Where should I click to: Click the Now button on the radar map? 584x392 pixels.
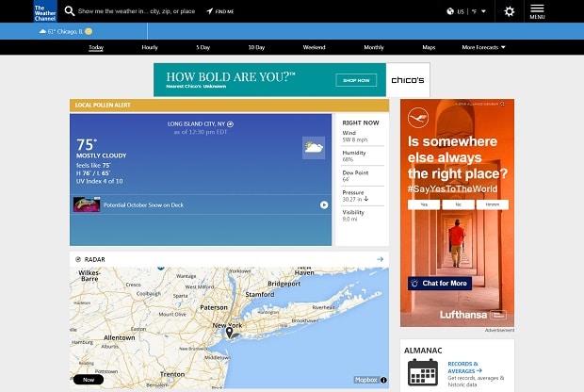click(89, 380)
